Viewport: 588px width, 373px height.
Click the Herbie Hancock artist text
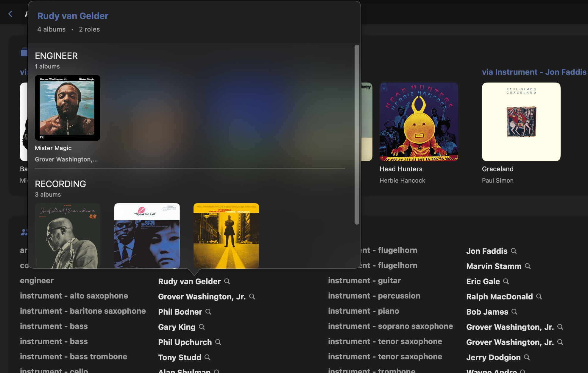pos(402,180)
